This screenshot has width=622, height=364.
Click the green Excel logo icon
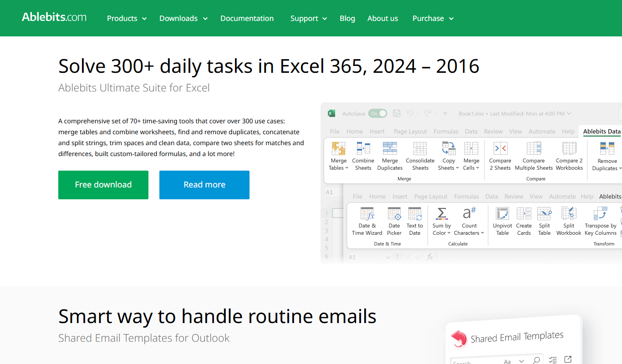coord(331,113)
